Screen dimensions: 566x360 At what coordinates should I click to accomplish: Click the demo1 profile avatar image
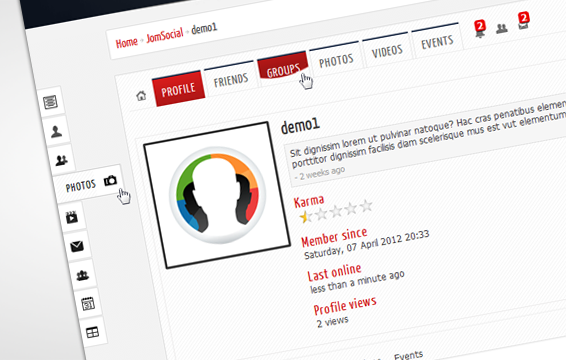click(217, 195)
